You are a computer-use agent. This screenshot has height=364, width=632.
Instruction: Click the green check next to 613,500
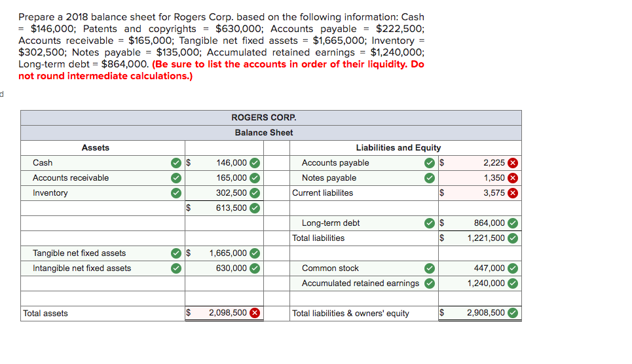click(255, 208)
